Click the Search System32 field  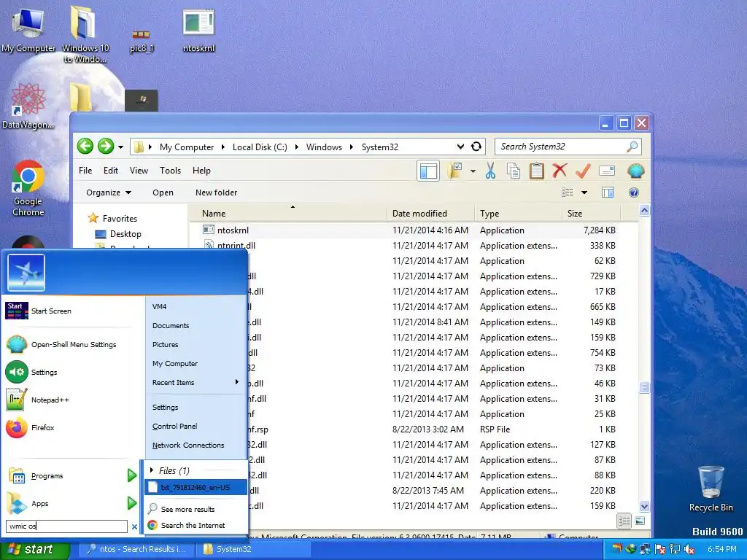pyautogui.click(x=562, y=147)
